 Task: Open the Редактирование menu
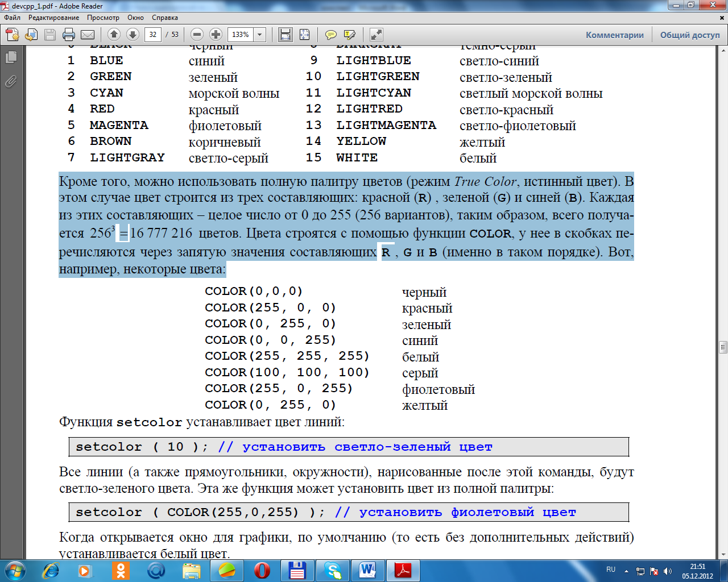click(x=53, y=18)
